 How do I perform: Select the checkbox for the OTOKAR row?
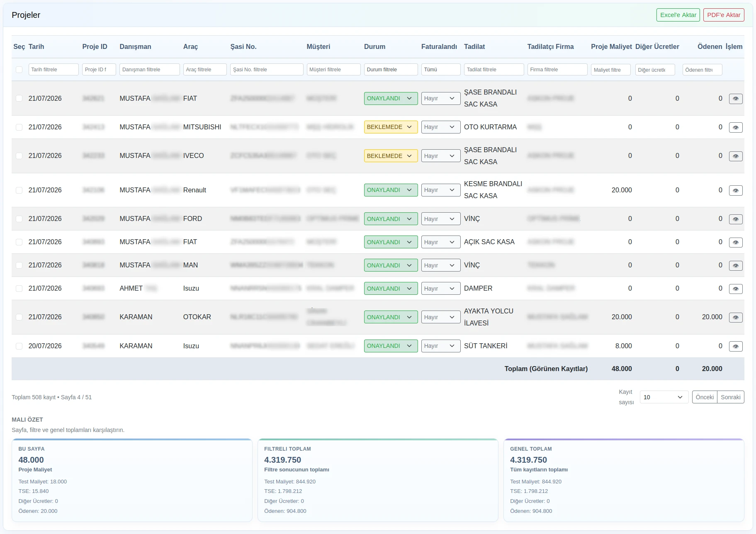pyautogui.click(x=19, y=317)
